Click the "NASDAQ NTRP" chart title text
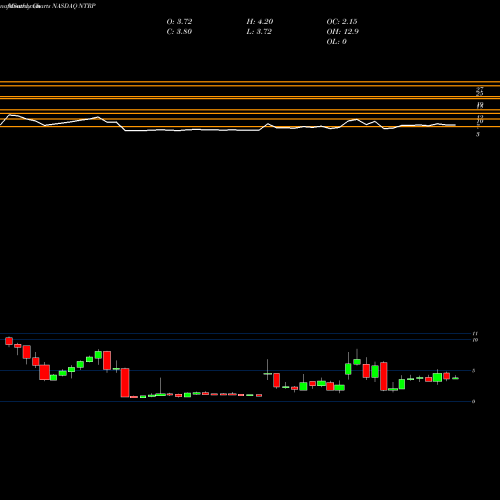This screenshot has width=500, height=500. click(74, 6)
